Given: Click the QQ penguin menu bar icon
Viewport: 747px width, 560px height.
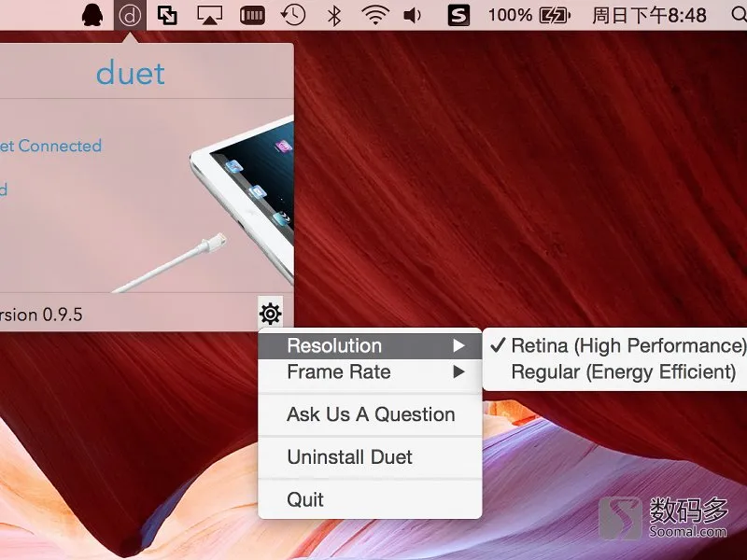Looking at the screenshot, I should [x=92, y=15].
